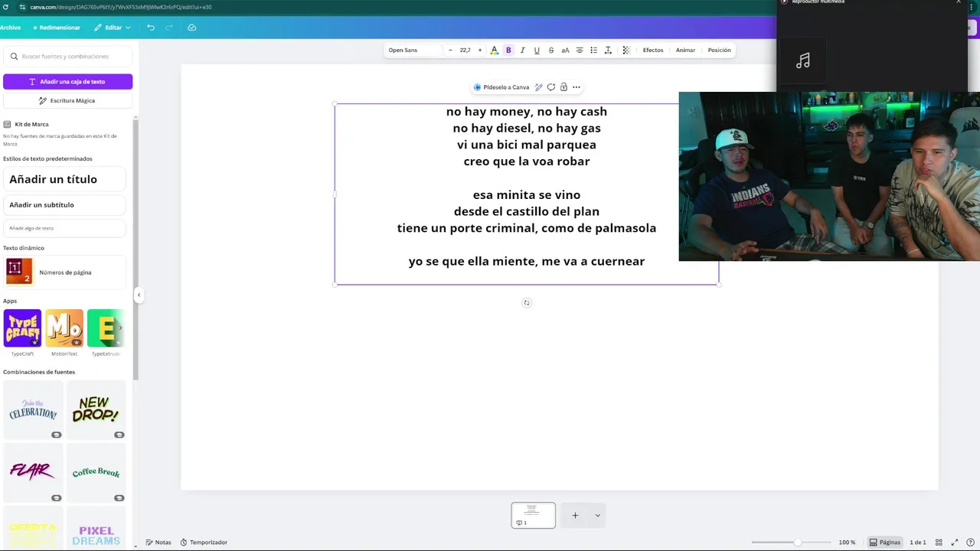Decrease the font size with minus

450,51
